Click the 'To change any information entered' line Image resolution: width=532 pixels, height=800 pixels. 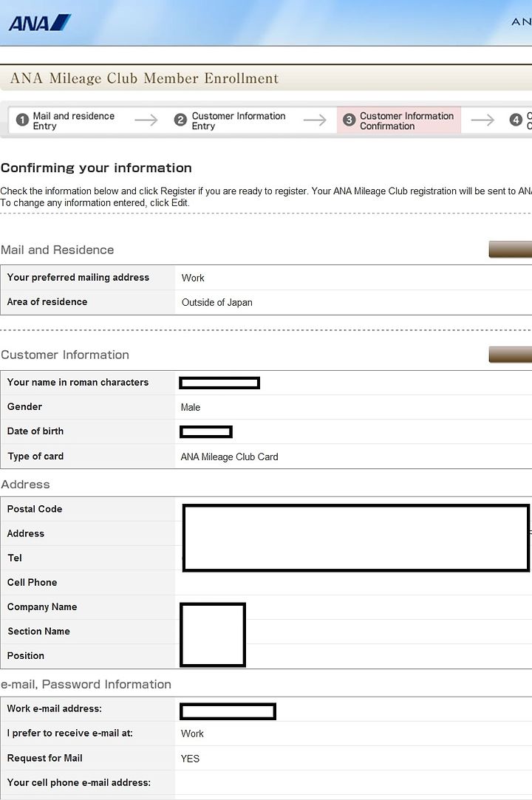(x=95, y=202)
